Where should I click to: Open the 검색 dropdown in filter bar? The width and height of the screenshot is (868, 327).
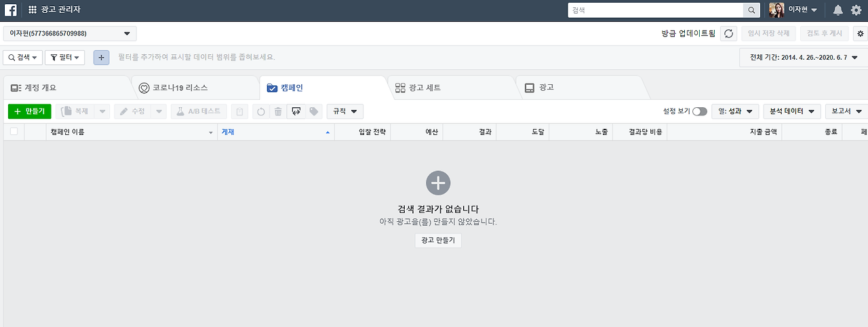point(22,58)
